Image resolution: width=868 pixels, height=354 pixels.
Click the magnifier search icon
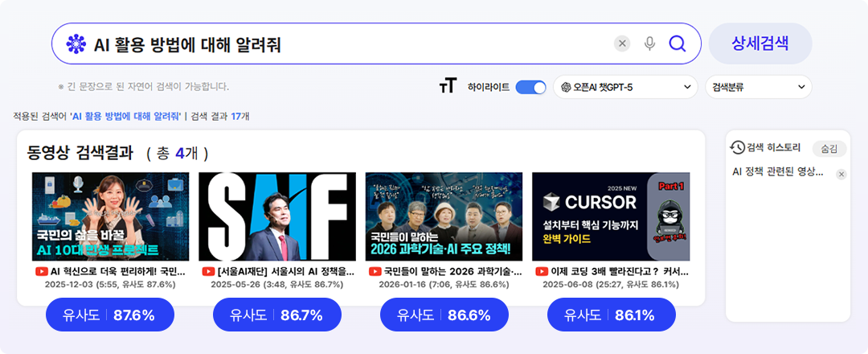click(x=677, y=43)
